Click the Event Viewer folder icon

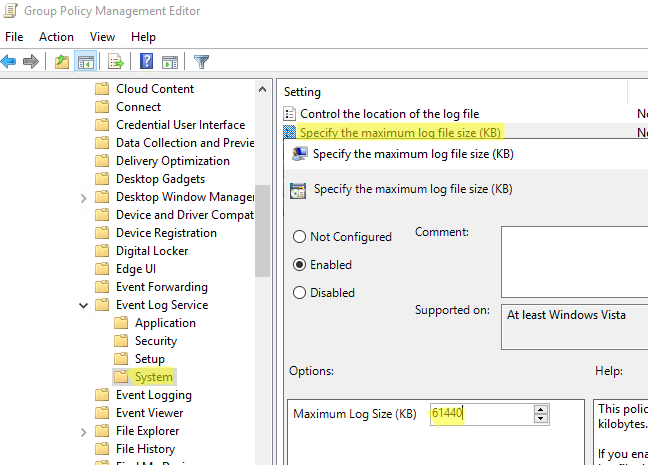(x=102, y=413)
